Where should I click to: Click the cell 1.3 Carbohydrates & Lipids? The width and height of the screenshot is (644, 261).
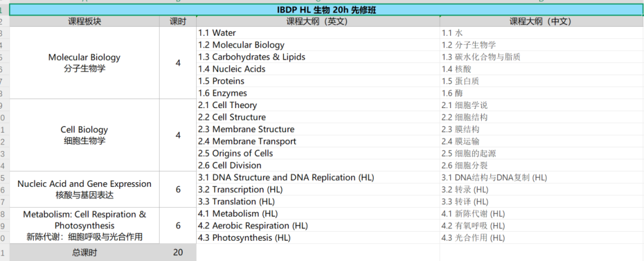click(x=318, y=57)
